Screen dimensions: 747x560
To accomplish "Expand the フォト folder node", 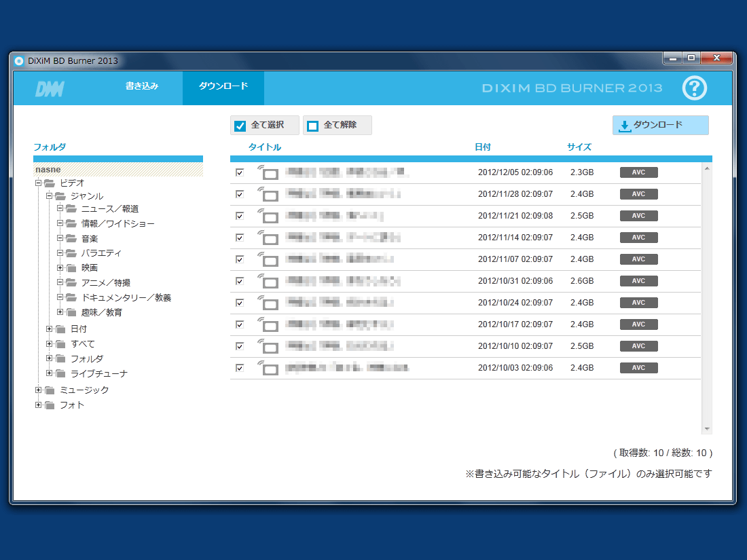I will (x=39, y=405).
